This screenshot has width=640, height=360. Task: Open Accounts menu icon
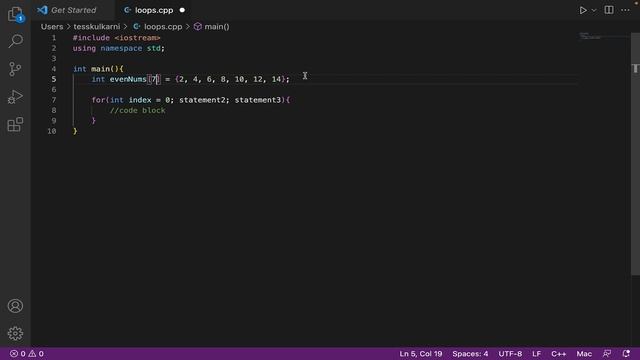15,306
